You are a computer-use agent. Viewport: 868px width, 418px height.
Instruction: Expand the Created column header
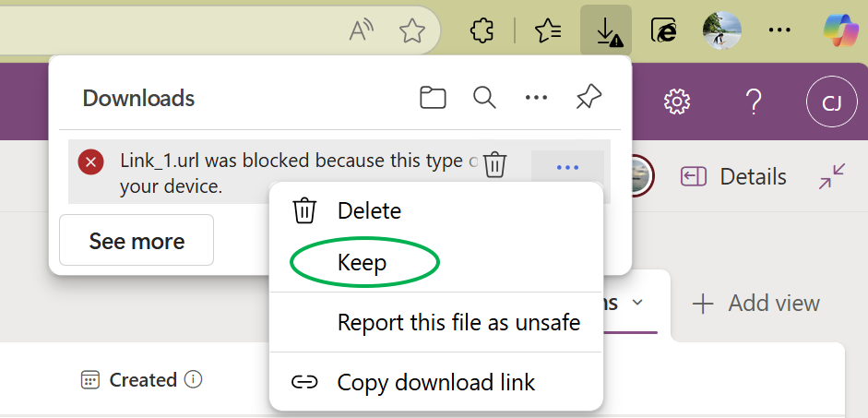(x=142, y=379)
